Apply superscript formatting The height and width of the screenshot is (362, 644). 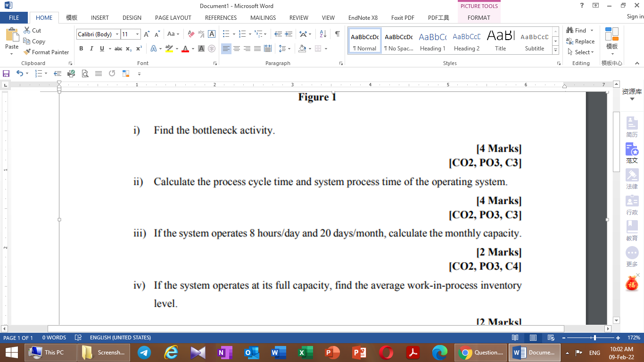click(138, 49)
